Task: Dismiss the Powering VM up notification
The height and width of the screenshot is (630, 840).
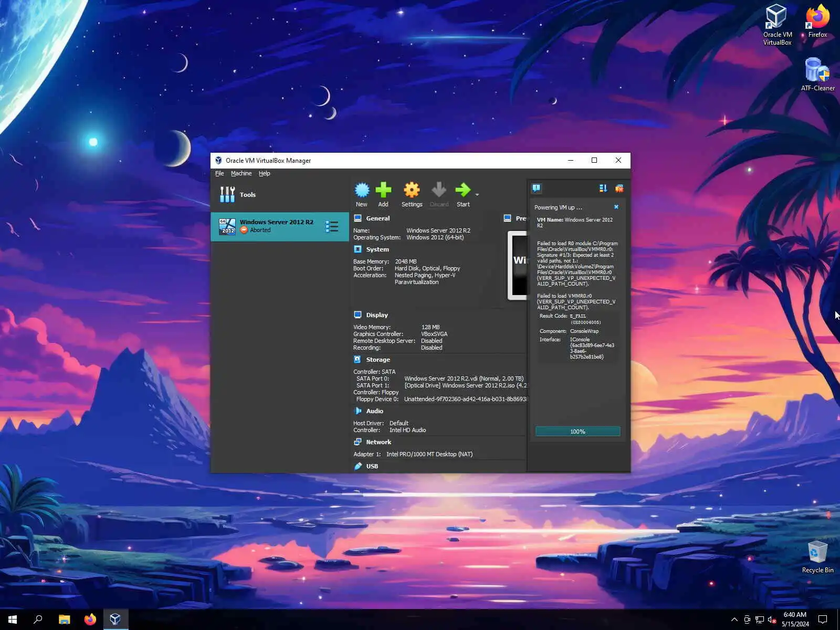Action: pyautogui.click(x=616, y=207)
